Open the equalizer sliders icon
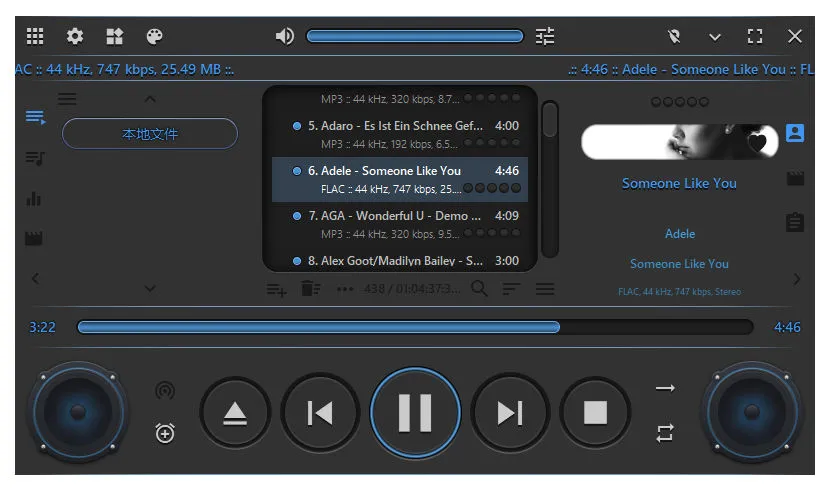 click(x=545, y=37)
